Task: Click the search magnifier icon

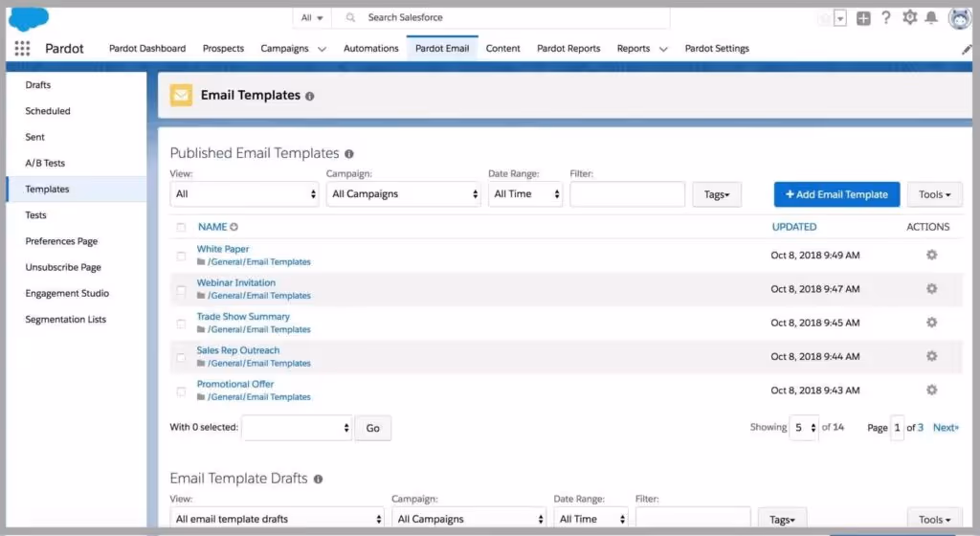Action: point(350,17)
